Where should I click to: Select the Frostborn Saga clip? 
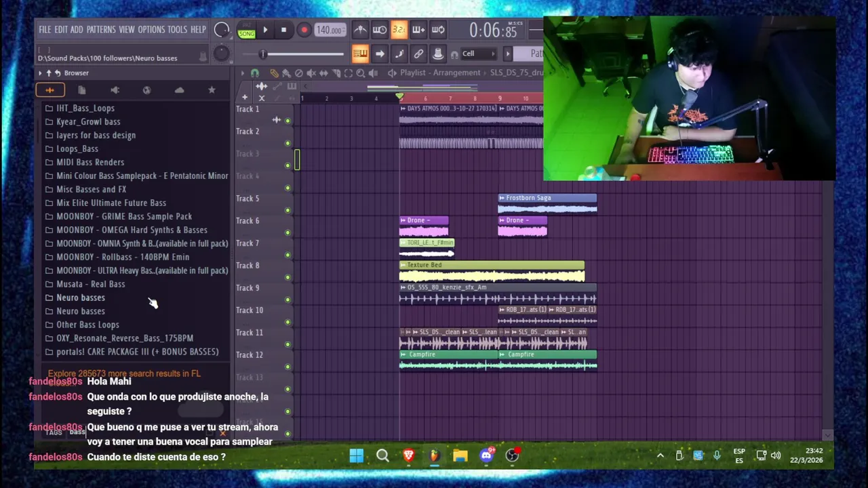[547, 205]
